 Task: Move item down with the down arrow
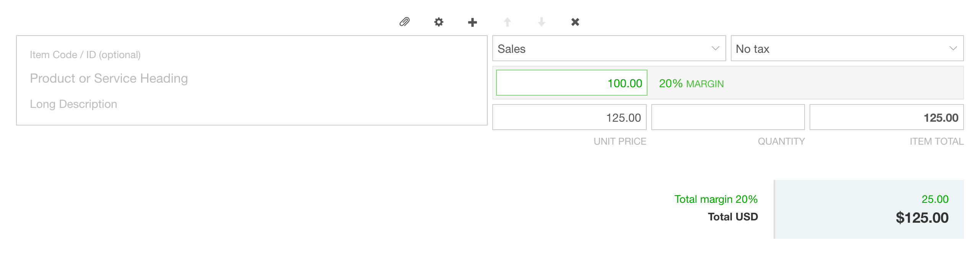click(541, 22)
